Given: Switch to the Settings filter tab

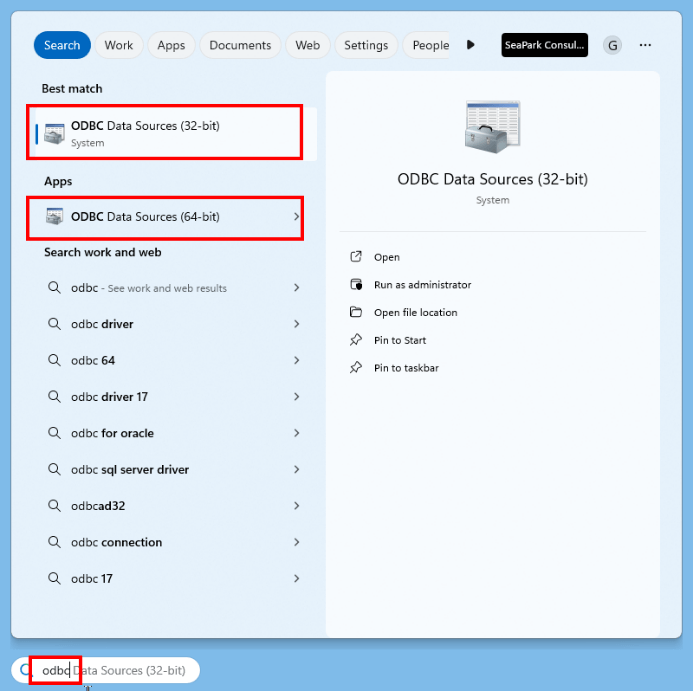Looking at the screenshot, I should [366, 45].
